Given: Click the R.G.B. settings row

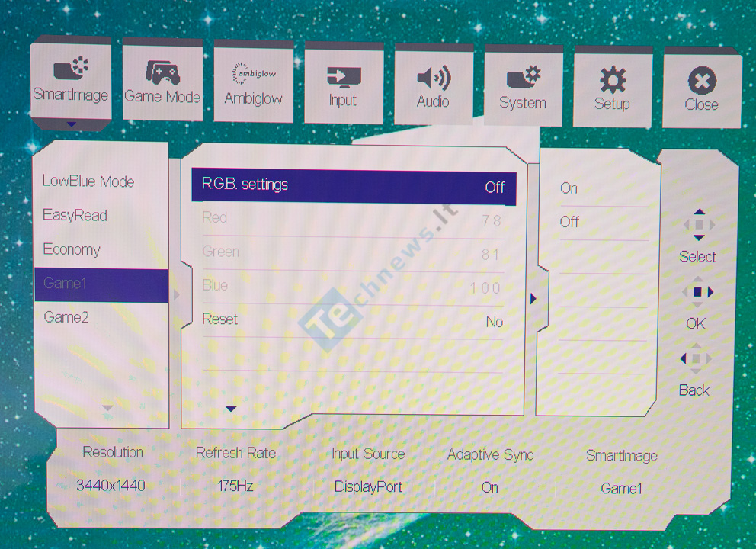Looking at the screenshot, I should 354,186.
